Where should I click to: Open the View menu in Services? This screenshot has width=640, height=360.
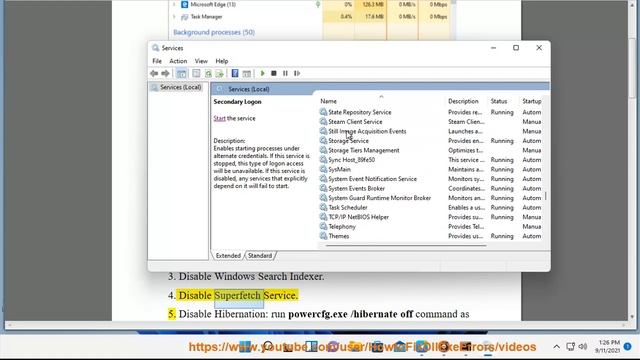pyautogui.click(x=201, y=61)
